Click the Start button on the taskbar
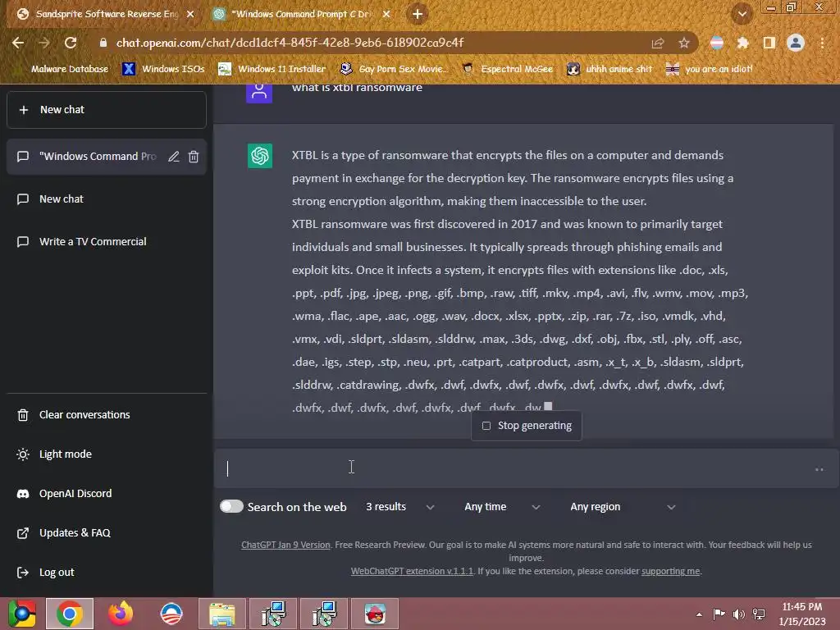 (x=21, y=614)
